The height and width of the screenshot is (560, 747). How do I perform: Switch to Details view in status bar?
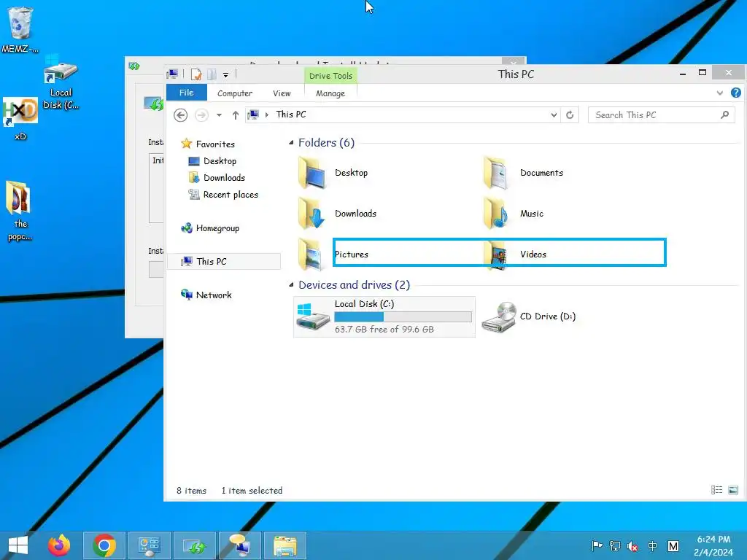coord(716,490)
